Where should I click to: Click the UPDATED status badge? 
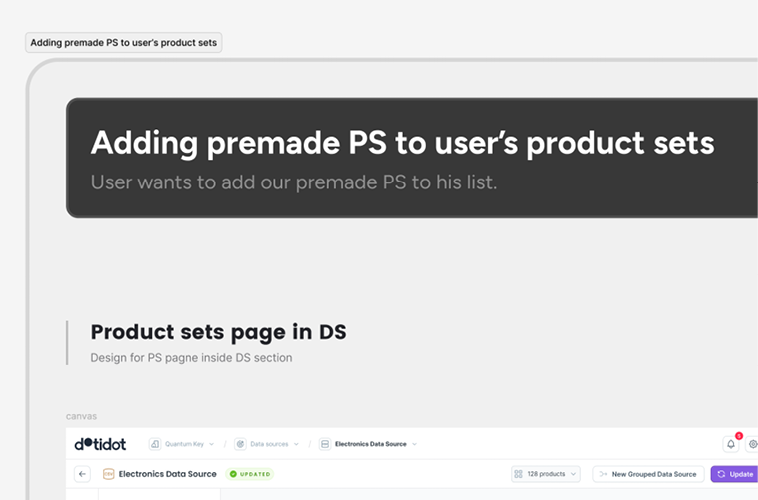(x=250, y=474)
